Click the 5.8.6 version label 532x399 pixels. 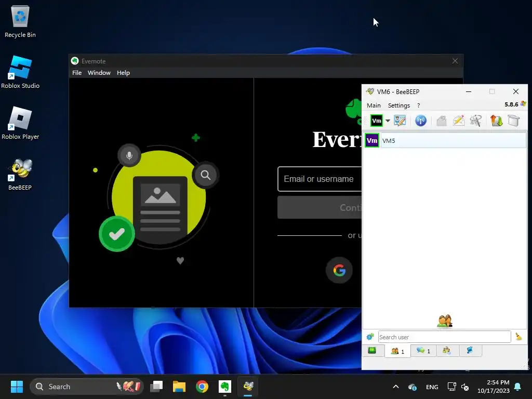[x=511, y=104]
